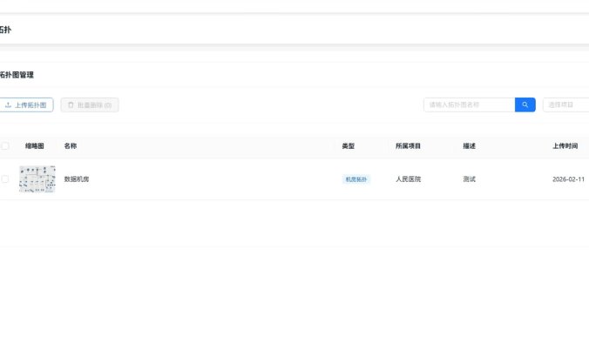
Task: Click the 所属项目 column header
Action: coord(408,146)
